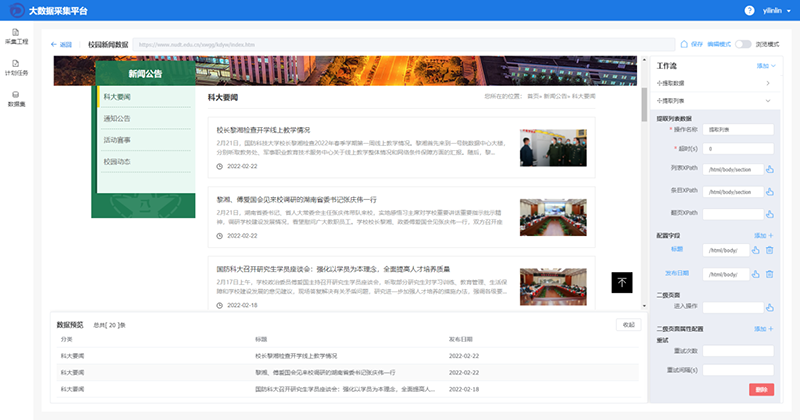Click the 重试次数 input field

point(738,351)
